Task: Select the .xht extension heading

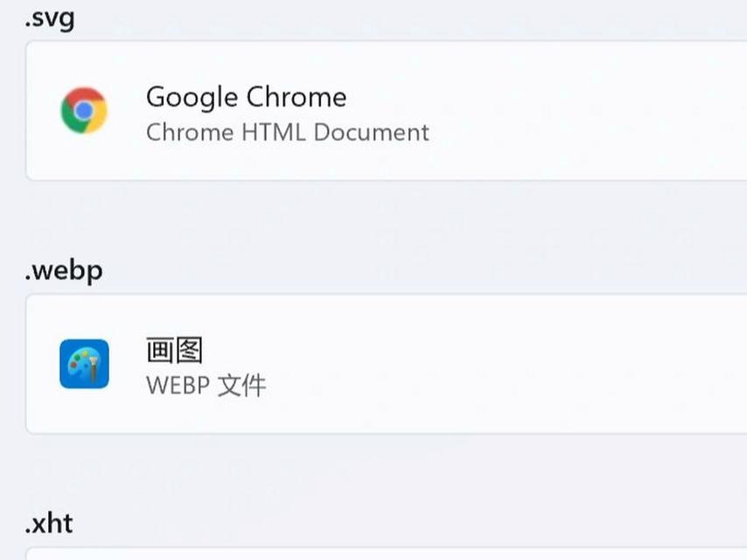Action: pos(49,524)
